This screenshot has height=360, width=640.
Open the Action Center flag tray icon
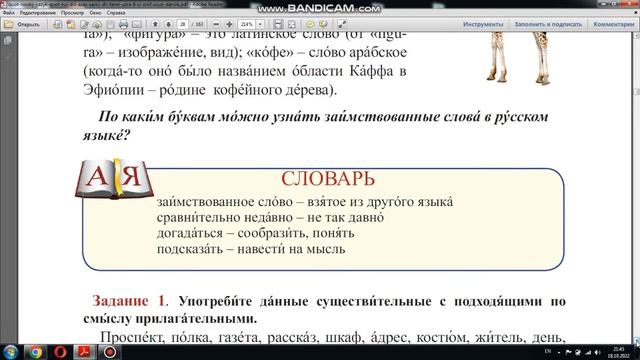[x=568, y=352]
